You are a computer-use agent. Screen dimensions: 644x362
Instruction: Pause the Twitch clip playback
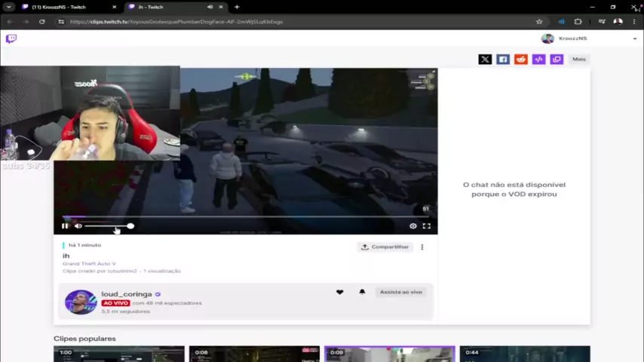click(x=65, y=226)
